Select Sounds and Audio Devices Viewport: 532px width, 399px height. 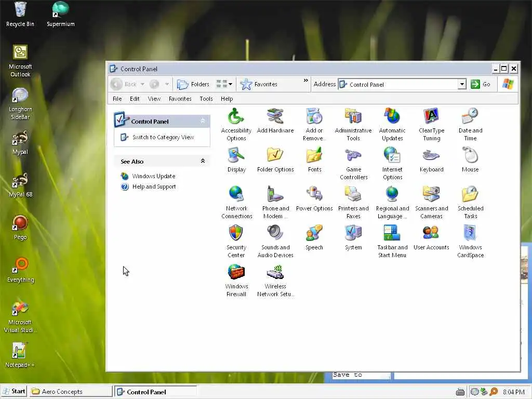(x=275, y=242)
